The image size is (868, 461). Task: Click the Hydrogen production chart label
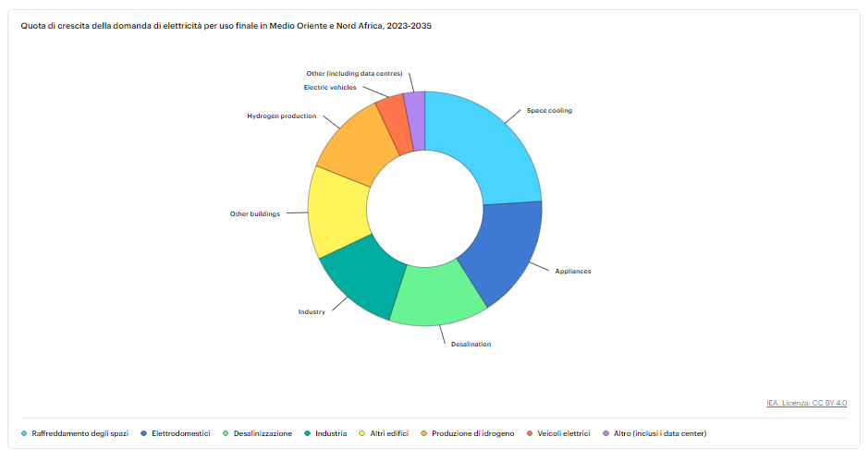[x=281, y=116]
